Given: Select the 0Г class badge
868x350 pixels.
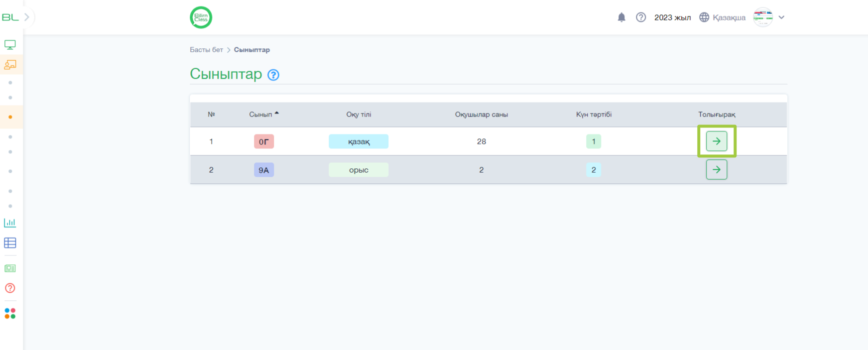Looking at the screenshot, I should click(x=264, y=141).
